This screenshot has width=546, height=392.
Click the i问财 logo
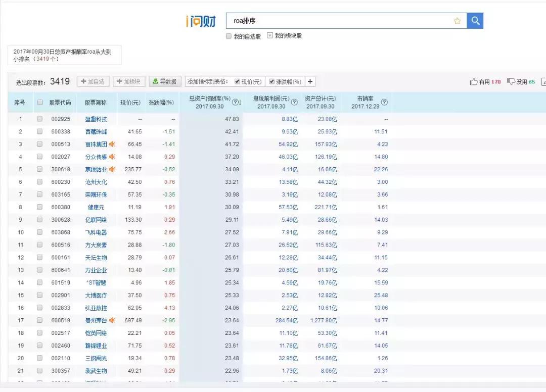201,20
